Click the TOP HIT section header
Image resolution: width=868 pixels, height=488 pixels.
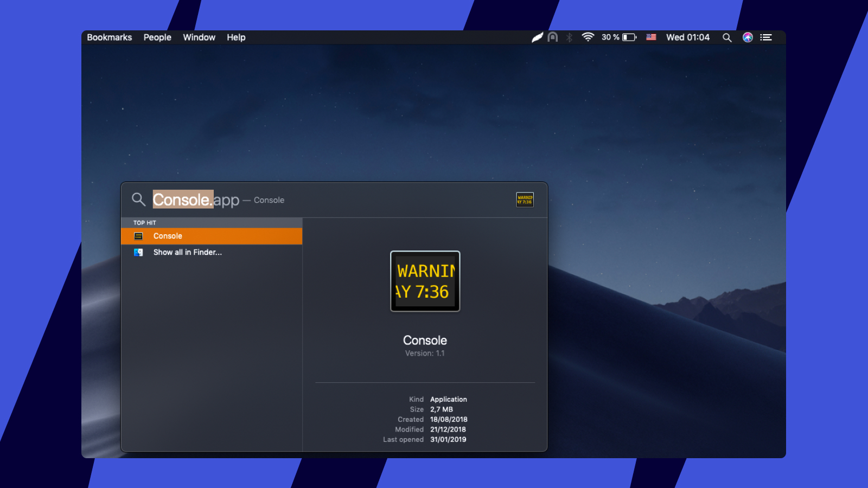click(145, 223)
